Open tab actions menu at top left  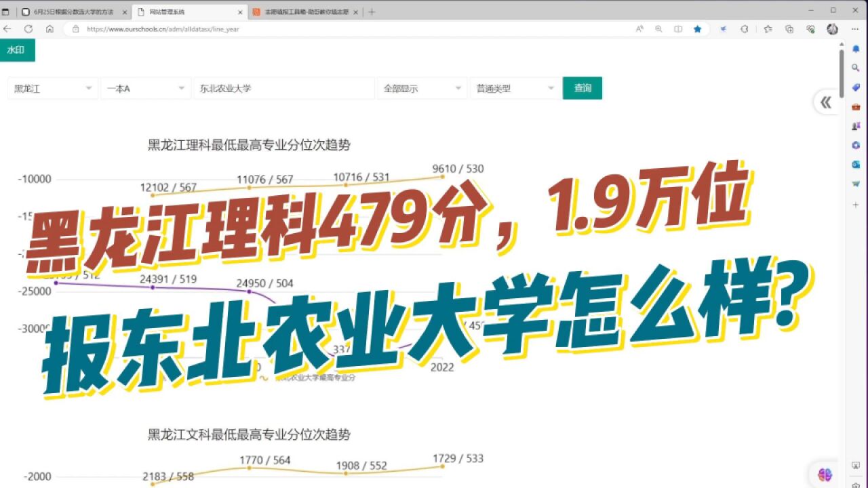click(6, 12)
